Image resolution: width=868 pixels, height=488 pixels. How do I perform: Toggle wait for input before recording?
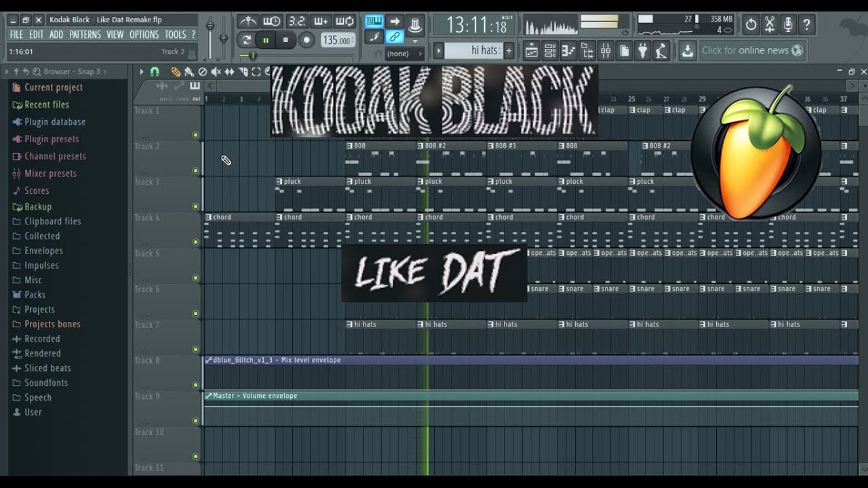(x=271, y=22)
